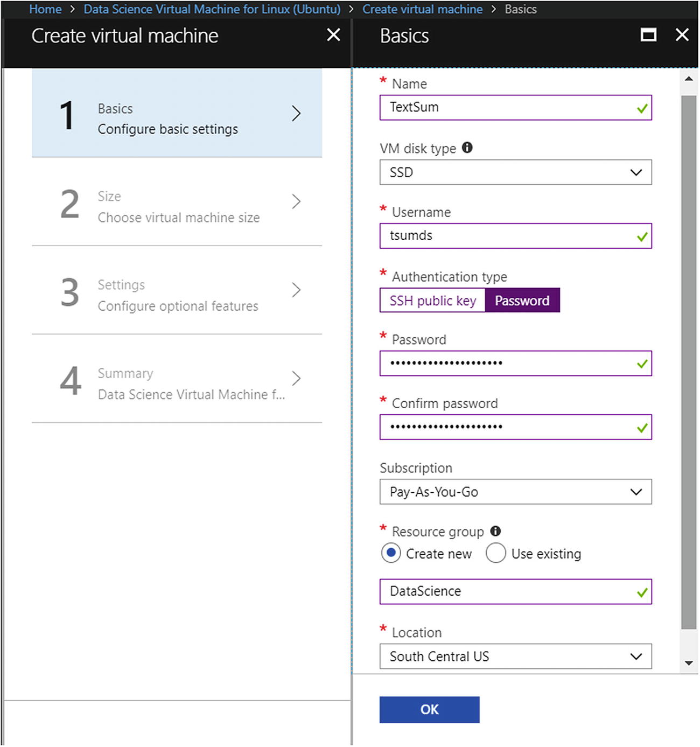
Task: Choose Password authentication type
Action: (522, 301)
